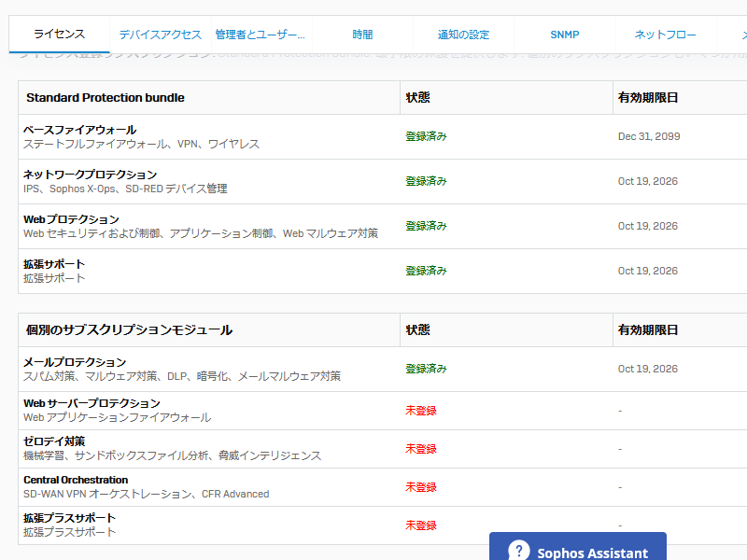Click the ステートフルファイアウォール、VPN description
This screenshot has height=560, width=747.
tap(142, 145)
